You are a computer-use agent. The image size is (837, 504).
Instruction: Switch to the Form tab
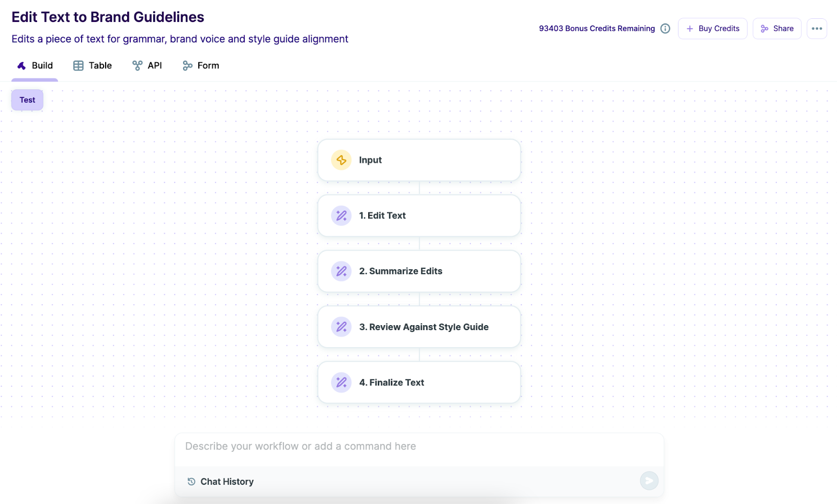(x=200, y=65)
